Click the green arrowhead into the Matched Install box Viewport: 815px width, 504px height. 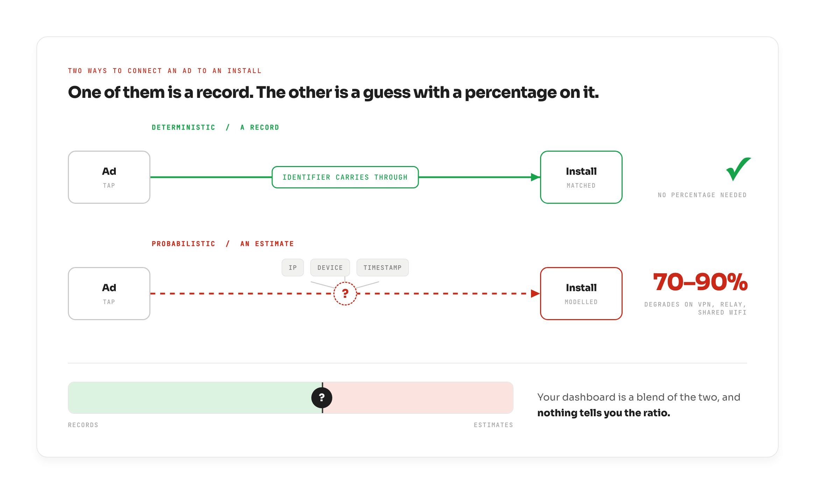point(535,177)
